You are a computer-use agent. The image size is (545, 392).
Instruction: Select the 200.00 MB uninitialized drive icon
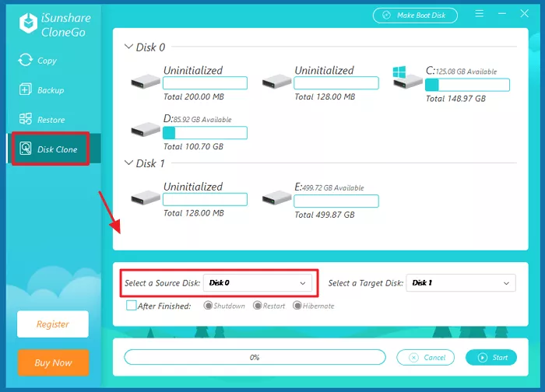[146, 81]
